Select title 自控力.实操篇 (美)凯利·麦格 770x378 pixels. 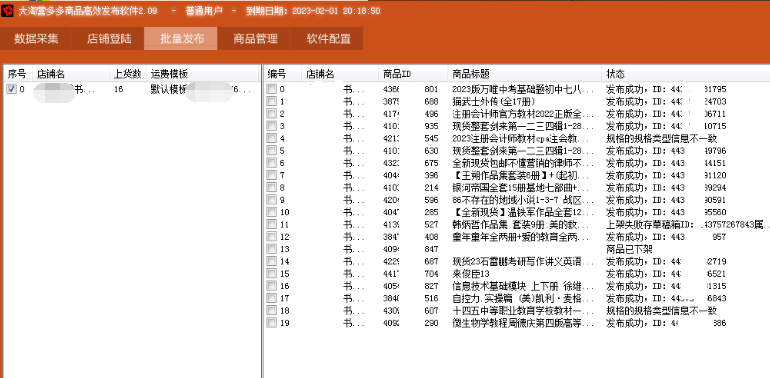coord(522,298)
